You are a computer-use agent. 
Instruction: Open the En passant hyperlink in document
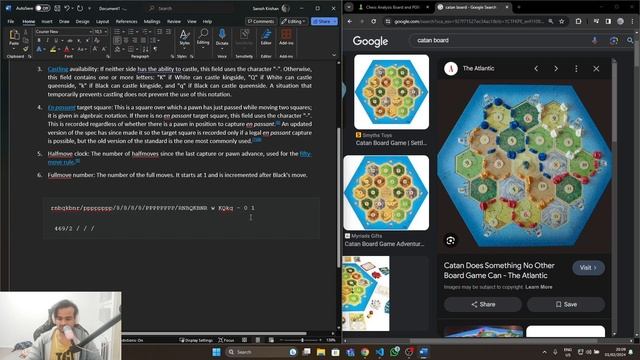coord(62,107)
